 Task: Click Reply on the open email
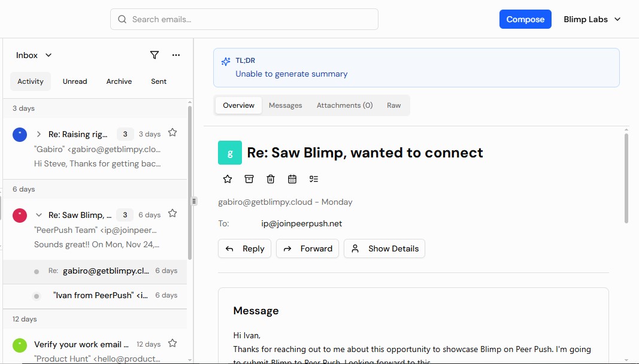click(x=244, y=248)
